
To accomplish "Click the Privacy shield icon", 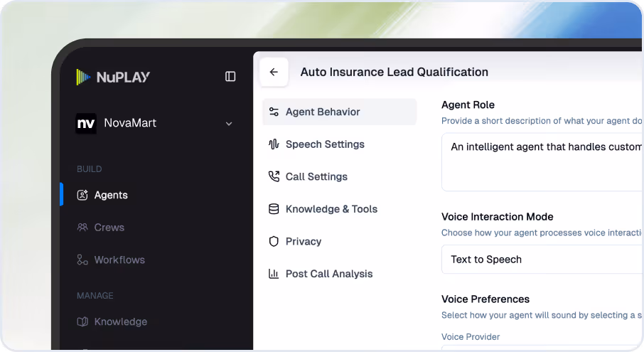I will tap(274, 242).
